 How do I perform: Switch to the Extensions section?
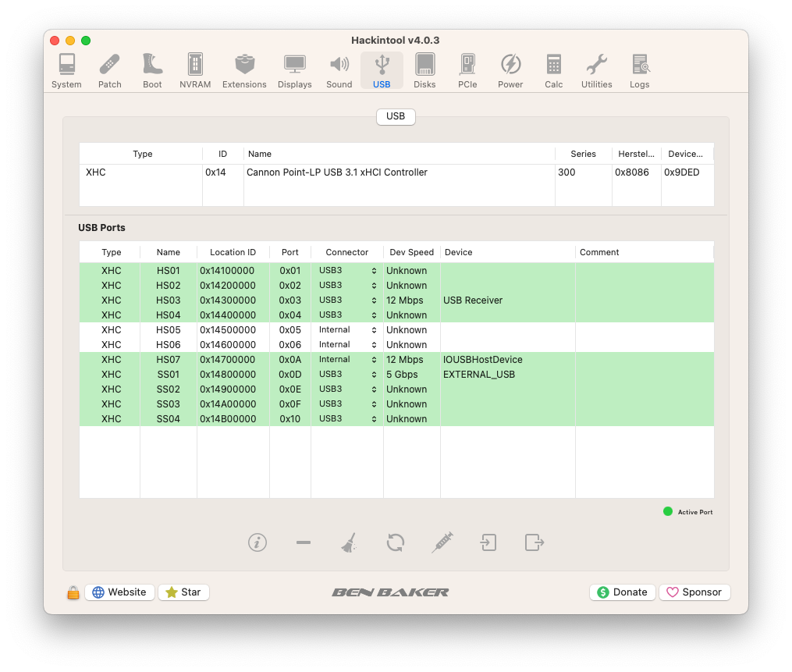pyautogui.click(x=244, y=71)
